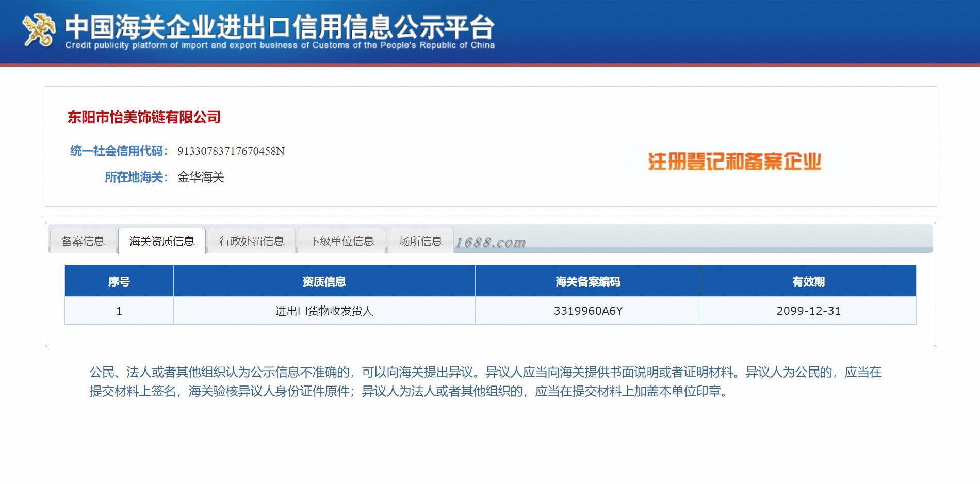
Task: Click the 海关备案编码 column header
Action: point(588,281)
